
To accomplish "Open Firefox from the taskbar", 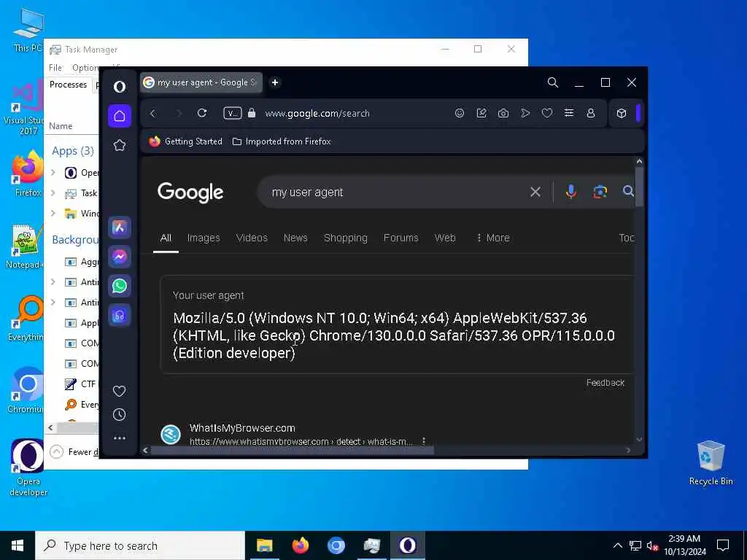I will point(300,545).
